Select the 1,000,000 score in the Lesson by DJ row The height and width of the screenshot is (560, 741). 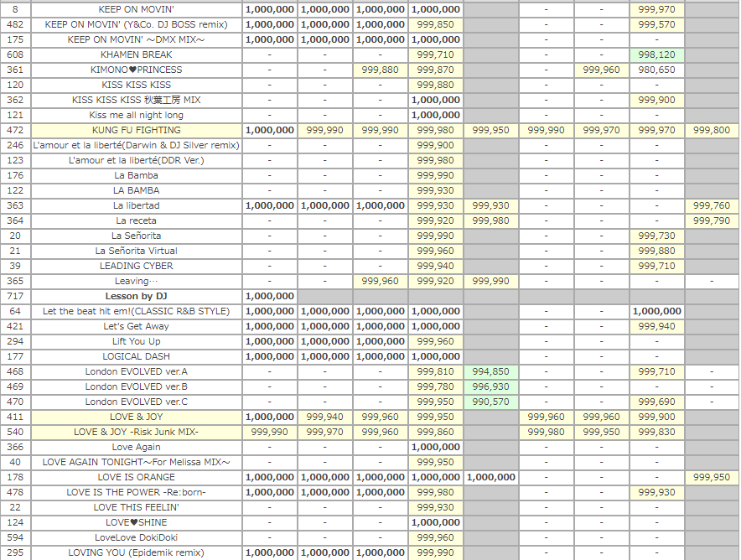(270, 296)
